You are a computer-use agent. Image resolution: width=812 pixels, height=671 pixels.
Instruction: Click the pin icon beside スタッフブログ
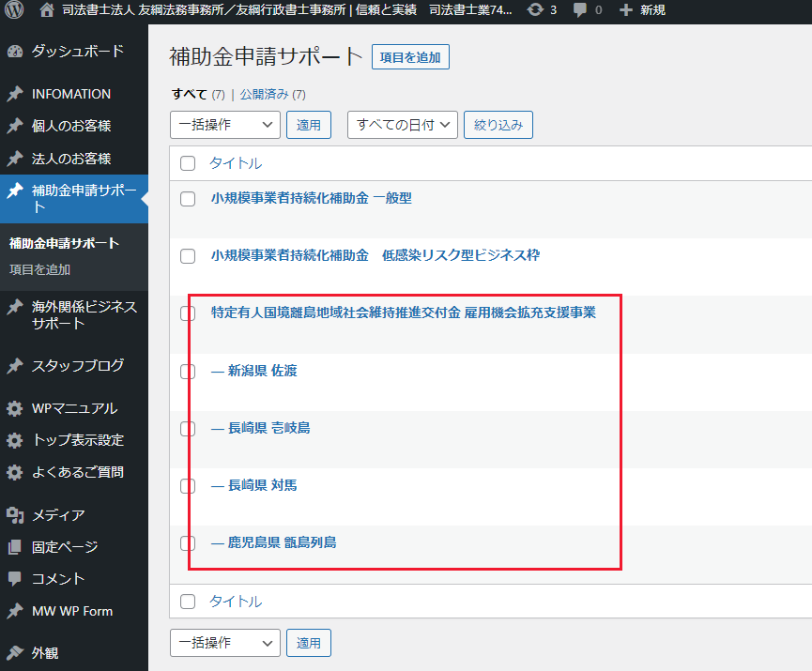pos(15,366)
